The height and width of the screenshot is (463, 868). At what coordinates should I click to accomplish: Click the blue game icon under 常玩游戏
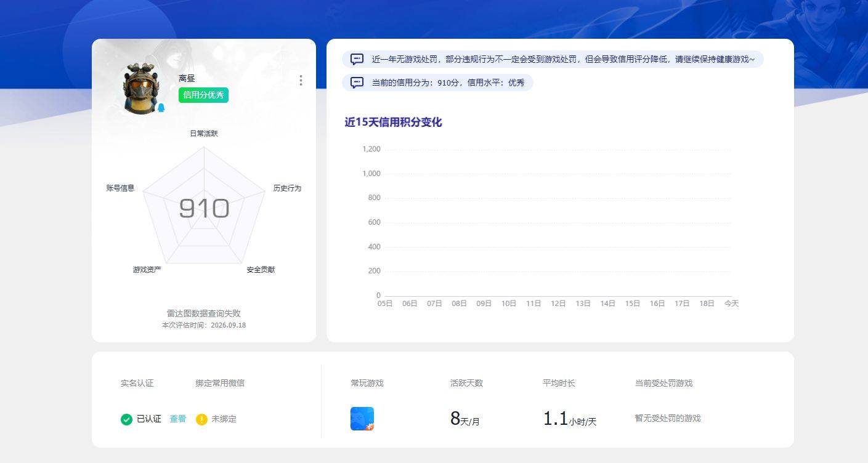coord(362,419)
